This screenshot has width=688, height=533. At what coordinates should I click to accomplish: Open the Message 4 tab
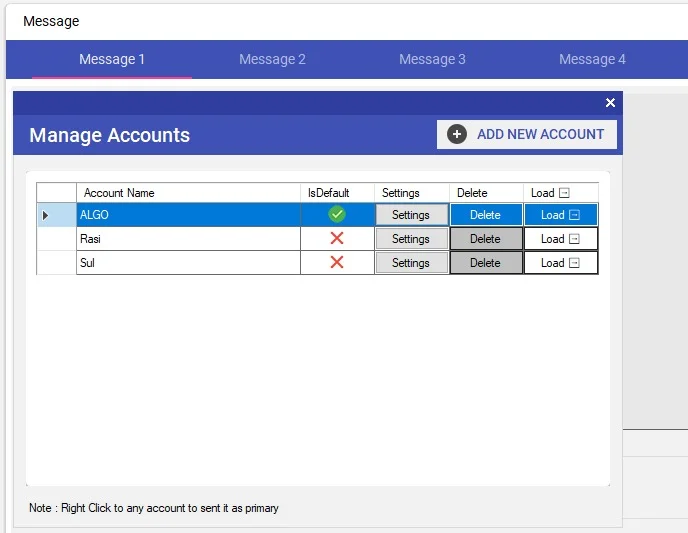point(592,59)
